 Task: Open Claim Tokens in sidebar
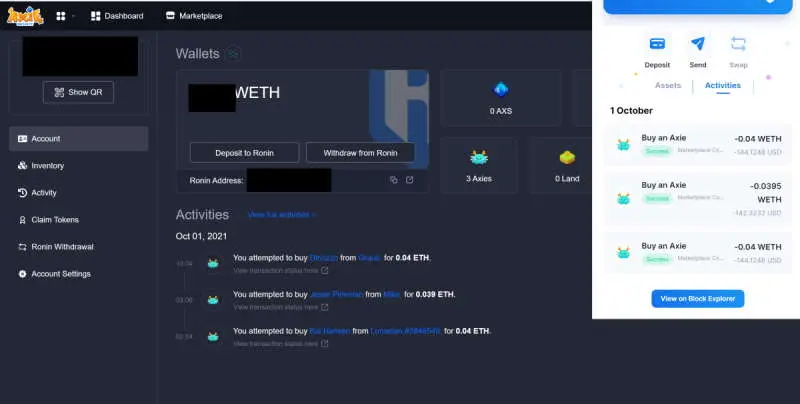click(79, 220)
